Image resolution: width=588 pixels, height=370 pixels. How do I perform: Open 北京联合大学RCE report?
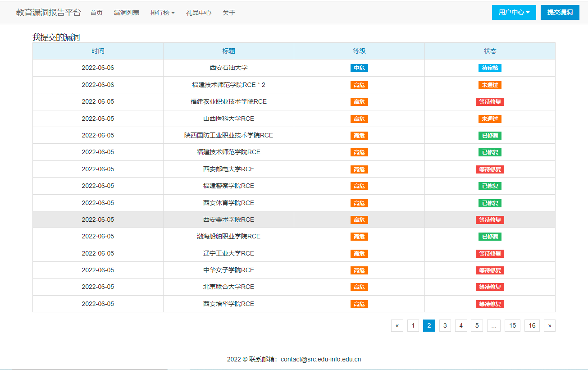pos(228,287)
